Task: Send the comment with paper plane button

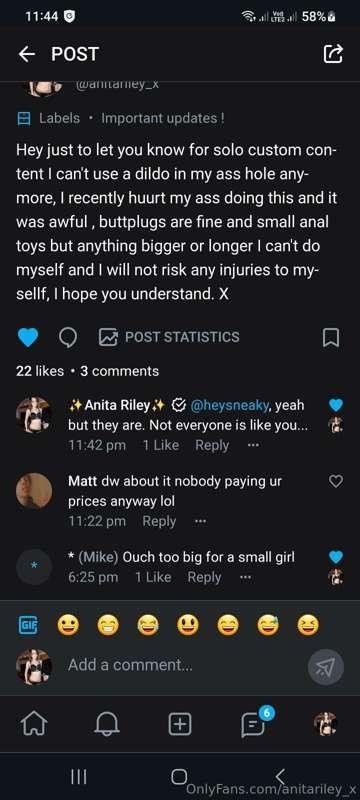Action: [x=326, y=666]
